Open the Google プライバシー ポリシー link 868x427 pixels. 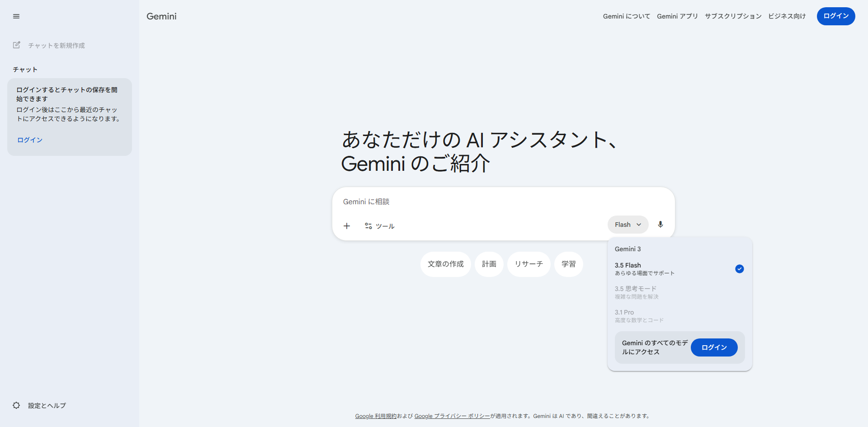pyautogui.click(x=452, y=416)
